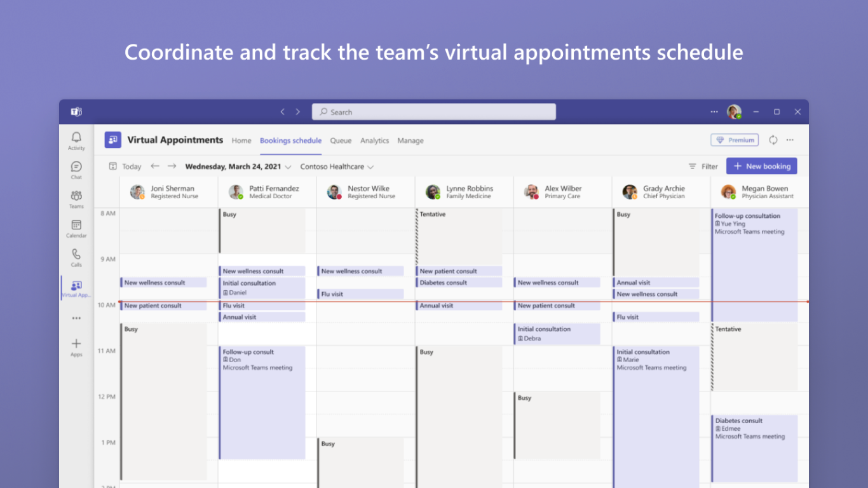Open the Queue tab

341,140
